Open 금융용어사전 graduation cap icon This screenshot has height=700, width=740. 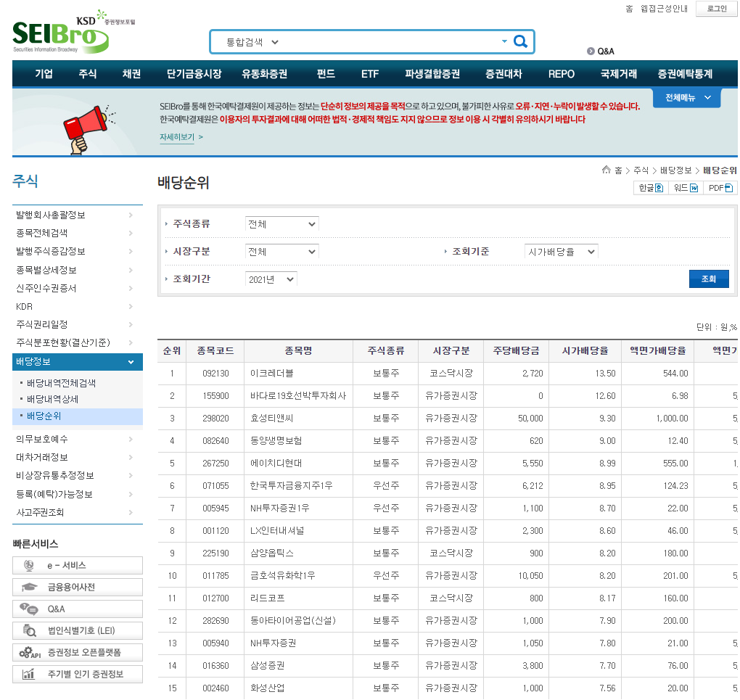click(x=29, y=587)
